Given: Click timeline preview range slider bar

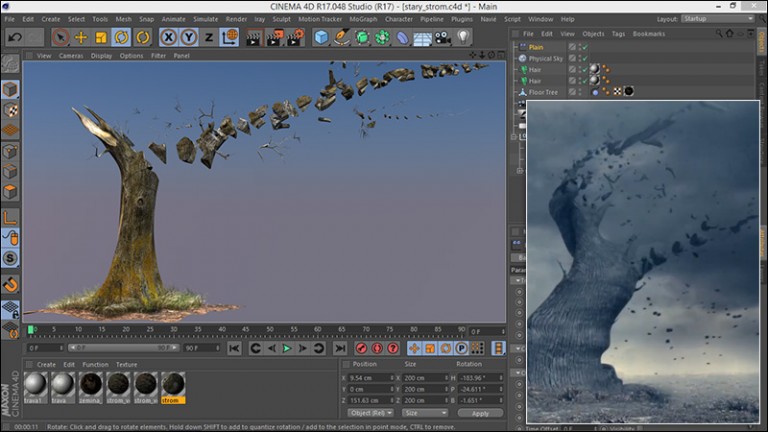Looking at the screenshot, I should pyautogui.click(x=123, y=348).
